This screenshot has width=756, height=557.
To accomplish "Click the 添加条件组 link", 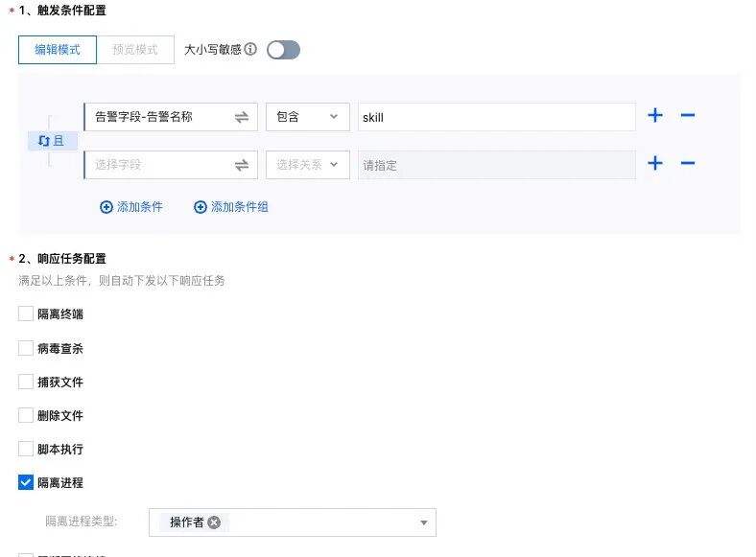I will [x=231, y=207].
